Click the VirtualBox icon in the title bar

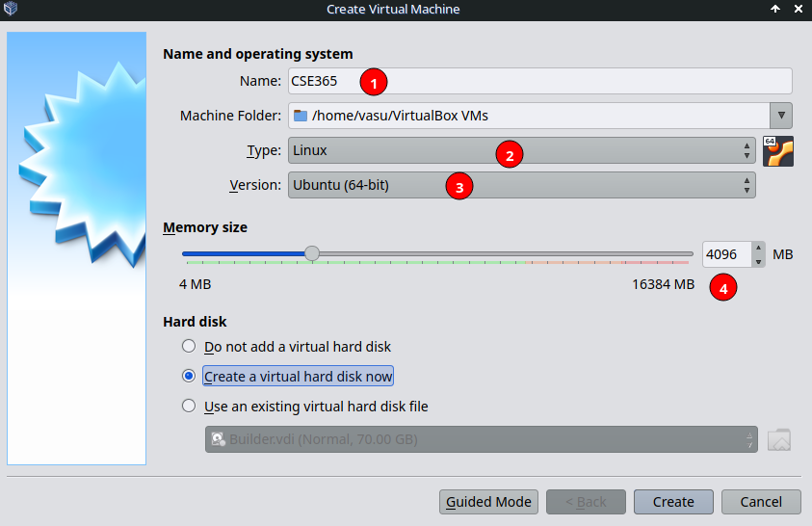coord(11,9)
